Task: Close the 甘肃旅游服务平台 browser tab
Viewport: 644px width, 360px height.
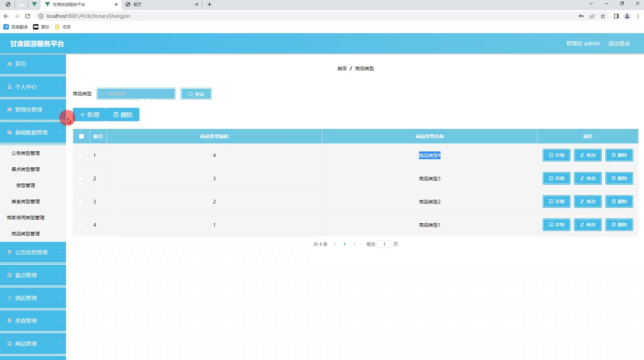Action: [x=116, y=4]
